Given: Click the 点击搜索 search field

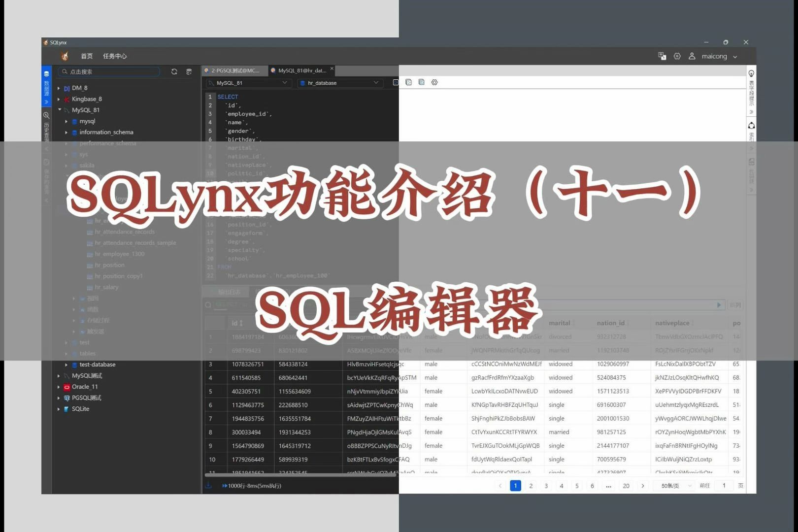Looking at the screenshot, I should (x=109, y=71).
